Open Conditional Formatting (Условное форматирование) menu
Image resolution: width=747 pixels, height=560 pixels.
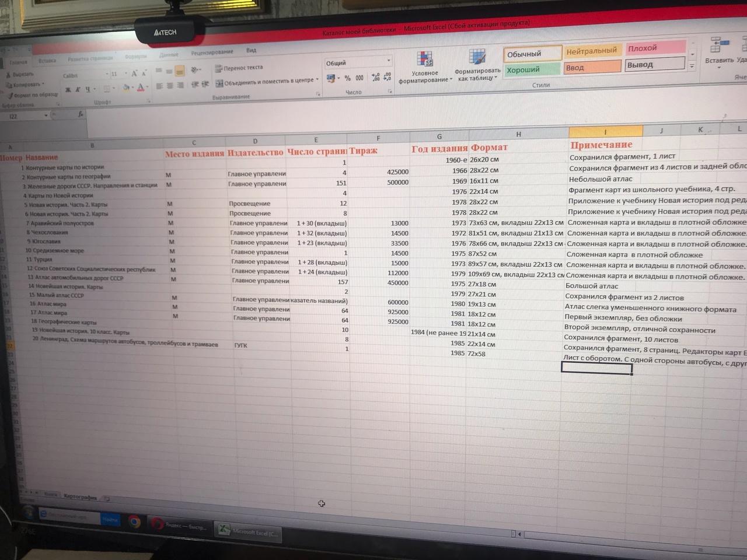(425, 66)
